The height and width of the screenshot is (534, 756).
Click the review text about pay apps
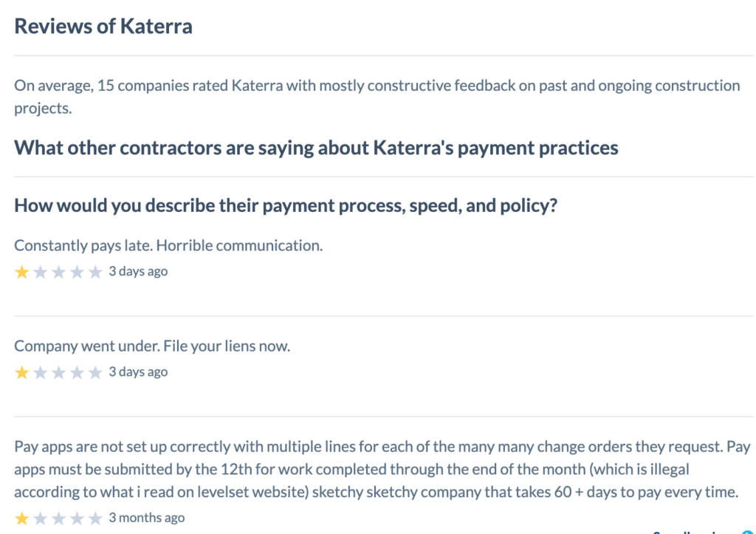click(377, 469)
